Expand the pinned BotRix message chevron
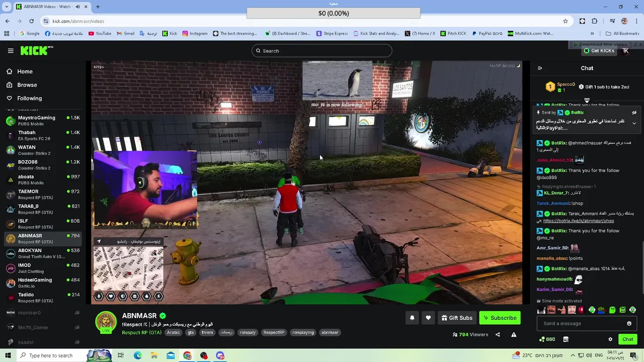 point(634,123)
